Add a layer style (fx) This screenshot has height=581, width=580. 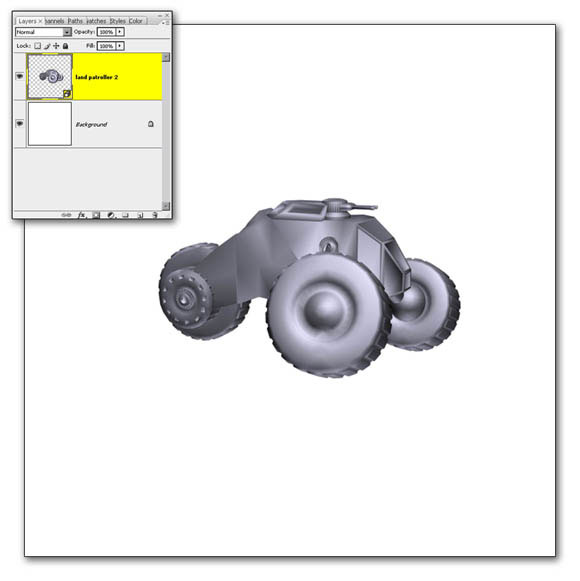coord(82,215)
